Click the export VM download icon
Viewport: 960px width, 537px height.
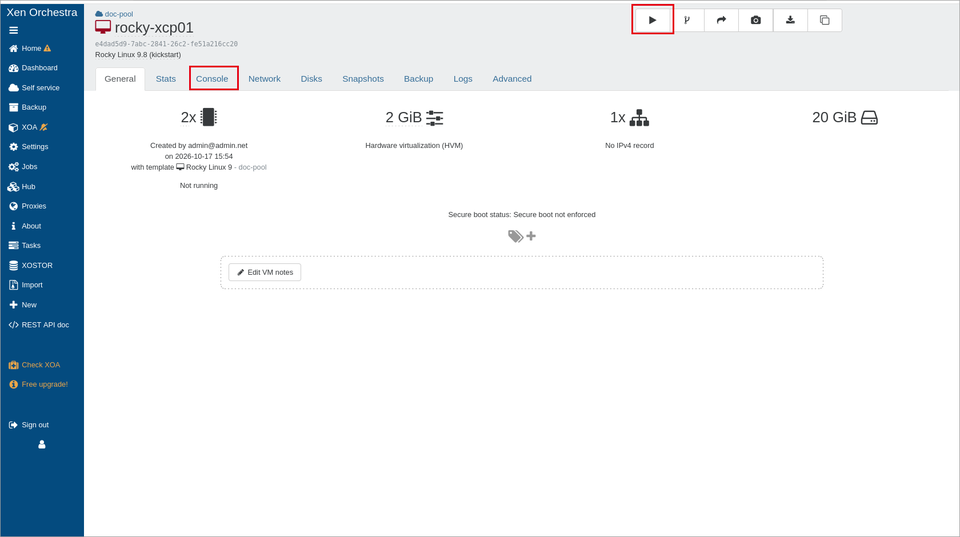(x=790, y=20)
